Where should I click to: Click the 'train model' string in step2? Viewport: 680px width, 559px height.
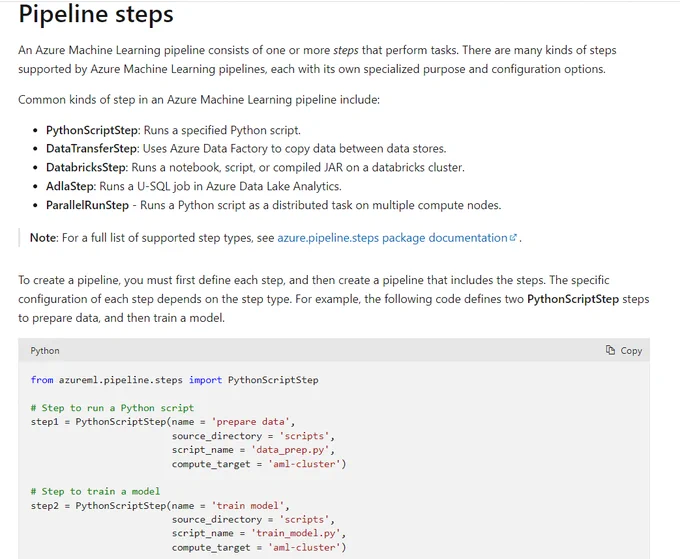coord(248,506)
